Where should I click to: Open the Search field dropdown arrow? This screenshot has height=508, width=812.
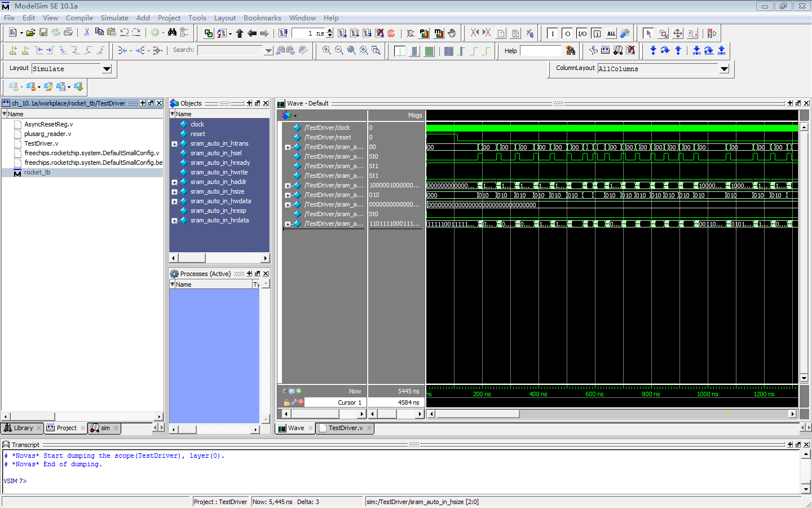268,50
